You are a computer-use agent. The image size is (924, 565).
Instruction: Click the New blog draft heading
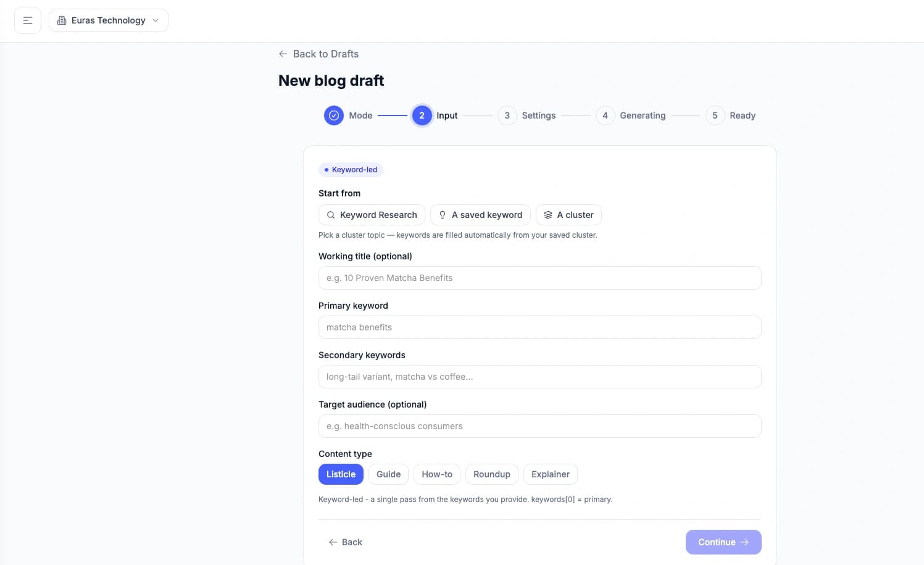tap(331, 81)
